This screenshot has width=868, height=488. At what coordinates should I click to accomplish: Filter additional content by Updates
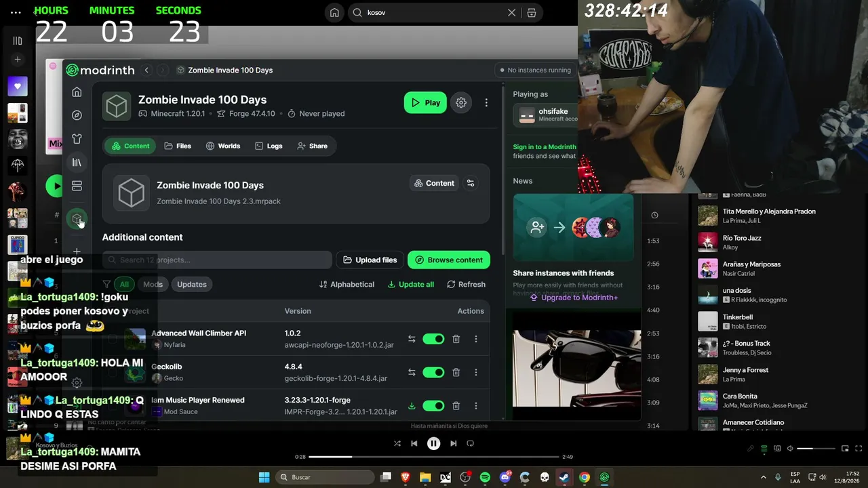(192, 285)
